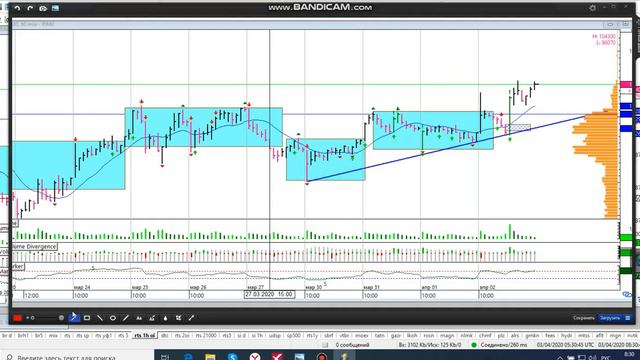This screenshot has width=640, height=360.
Task: Select the red color swatch in drawing toolbar
Action: click(x=18, y=318)
